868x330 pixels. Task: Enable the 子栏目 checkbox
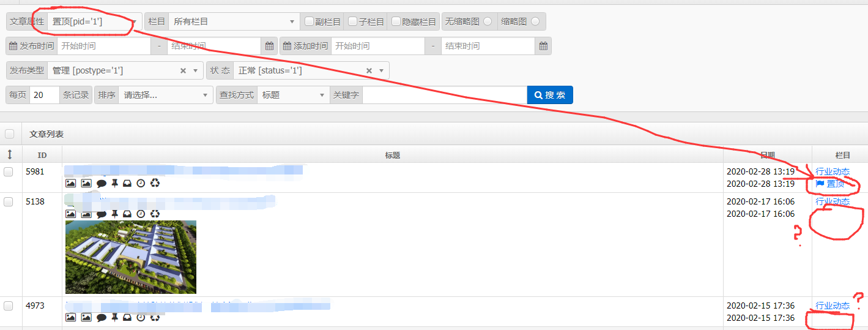point(353,21)
